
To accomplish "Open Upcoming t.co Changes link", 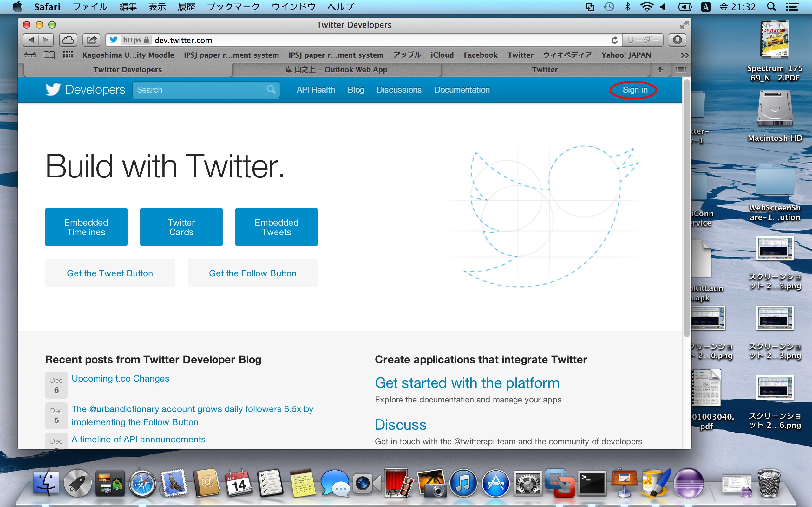I will [121, 379].
